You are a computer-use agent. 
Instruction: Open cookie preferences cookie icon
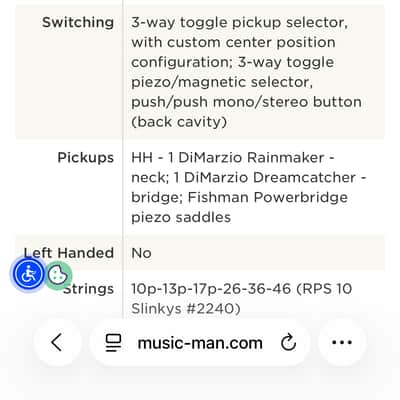[x=58, y=275]
